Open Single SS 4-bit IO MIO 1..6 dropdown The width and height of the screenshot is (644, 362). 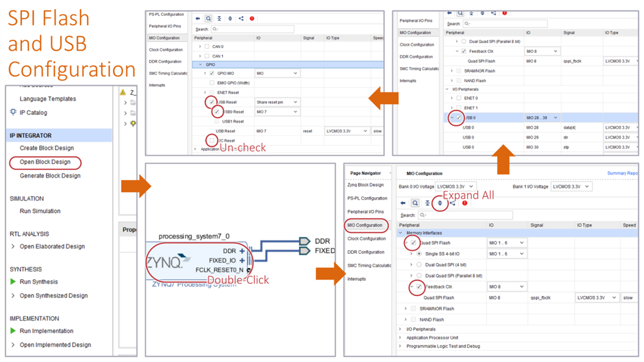(x=507, y=254)
